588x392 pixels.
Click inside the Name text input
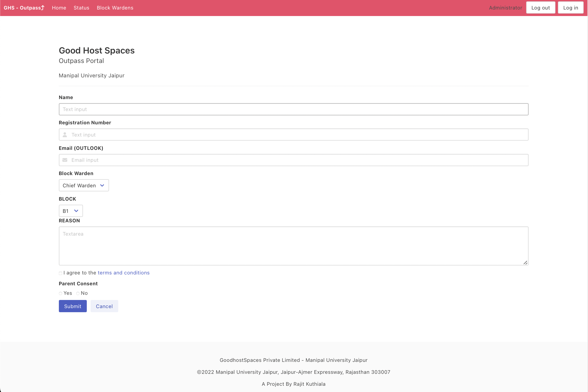[293, 109]
